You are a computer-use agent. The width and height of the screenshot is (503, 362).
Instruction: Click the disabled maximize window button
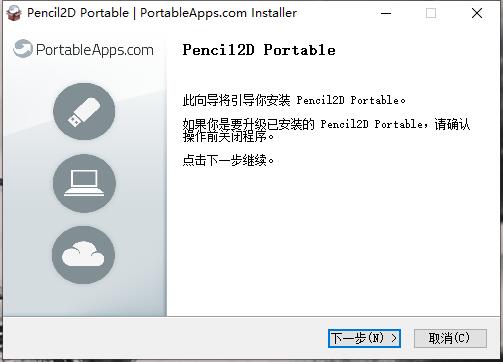pyautogui.click(x=431, y=13)
